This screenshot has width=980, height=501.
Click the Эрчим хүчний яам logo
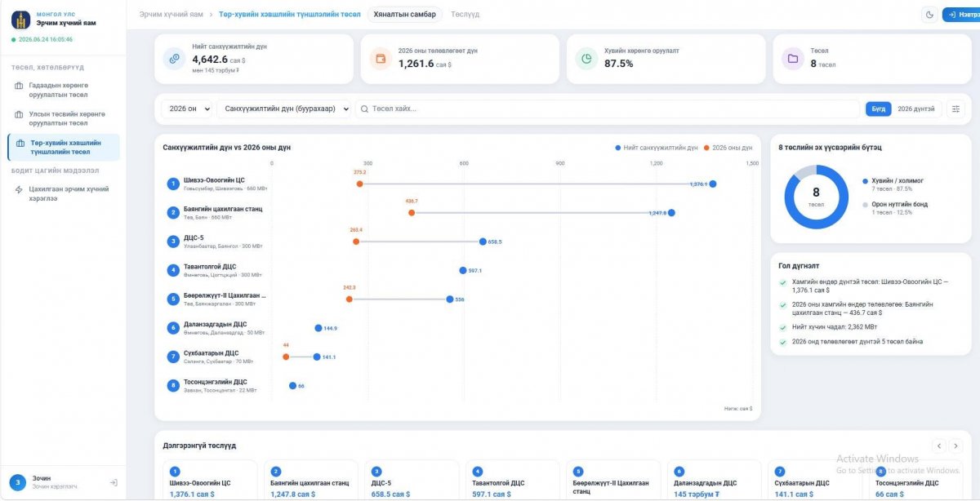21,20
